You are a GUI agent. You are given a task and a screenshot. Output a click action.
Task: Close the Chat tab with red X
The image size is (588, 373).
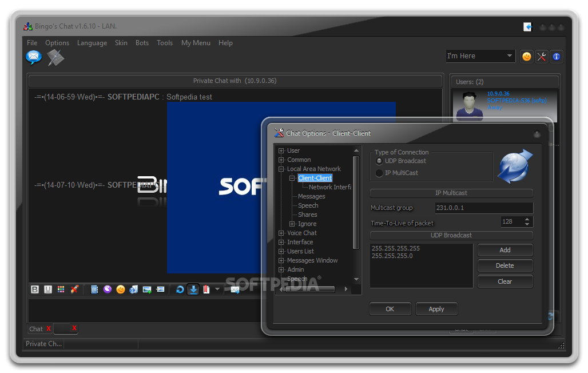[49, 328]
